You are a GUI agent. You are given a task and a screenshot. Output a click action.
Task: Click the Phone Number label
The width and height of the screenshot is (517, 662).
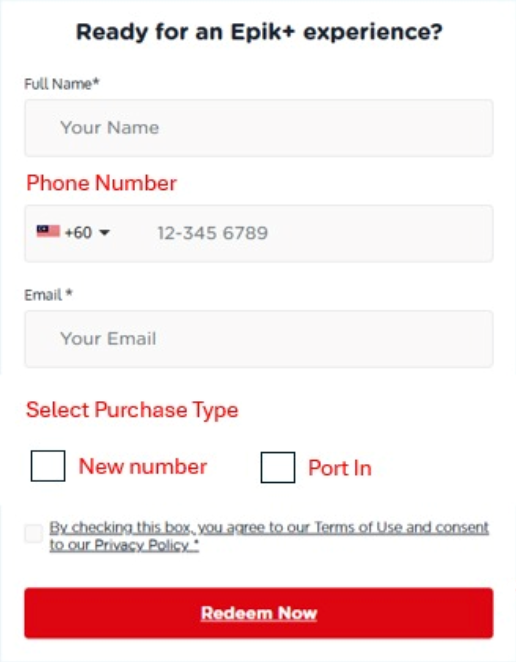101,183
